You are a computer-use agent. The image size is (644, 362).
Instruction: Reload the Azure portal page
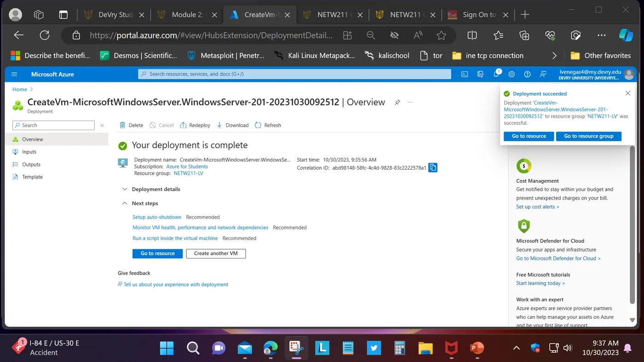pos(45,35)
